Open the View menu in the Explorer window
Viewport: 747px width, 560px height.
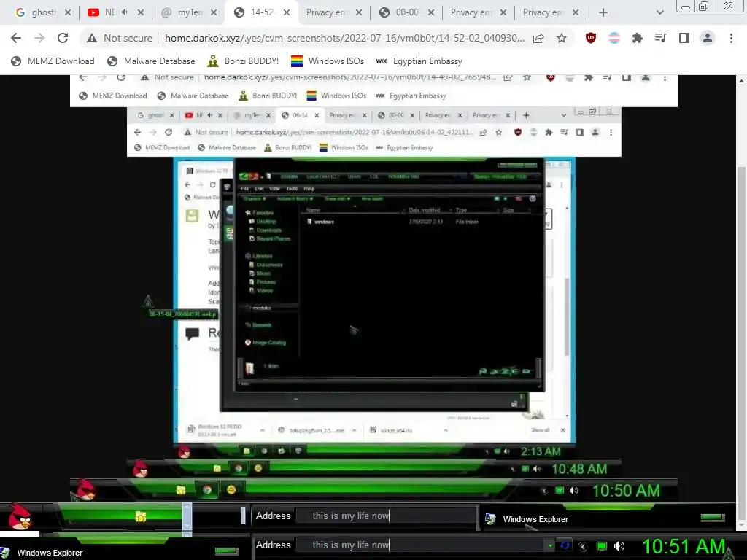coord(275,189)
